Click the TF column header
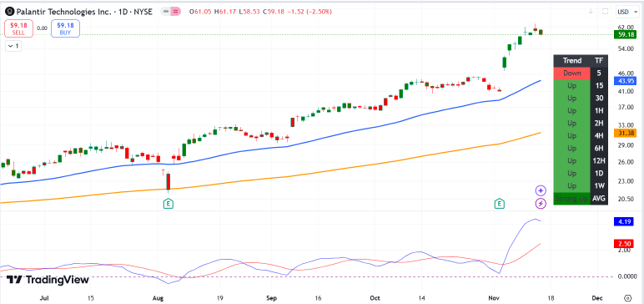The image size is (644, 304). coord(599,60)
